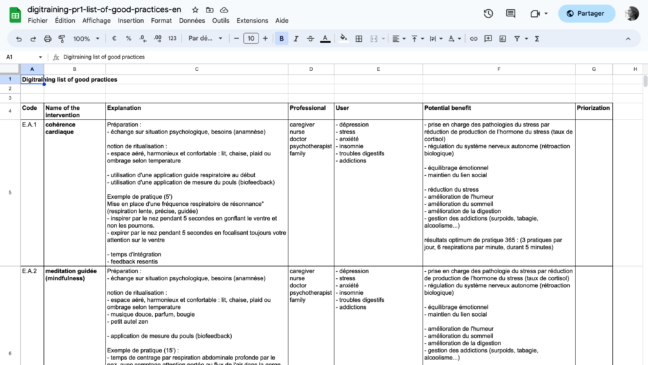Select the Explanation header cell

(197, 111)
